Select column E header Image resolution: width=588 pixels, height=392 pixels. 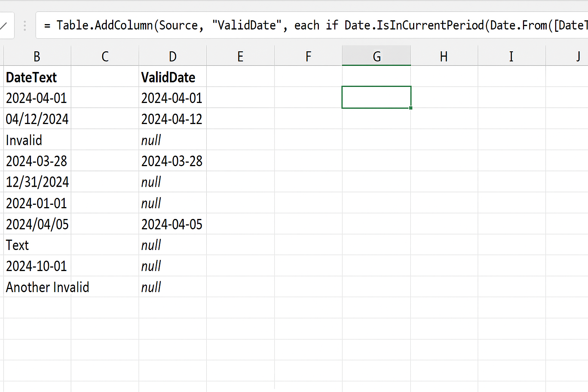(x=240, y=56)
